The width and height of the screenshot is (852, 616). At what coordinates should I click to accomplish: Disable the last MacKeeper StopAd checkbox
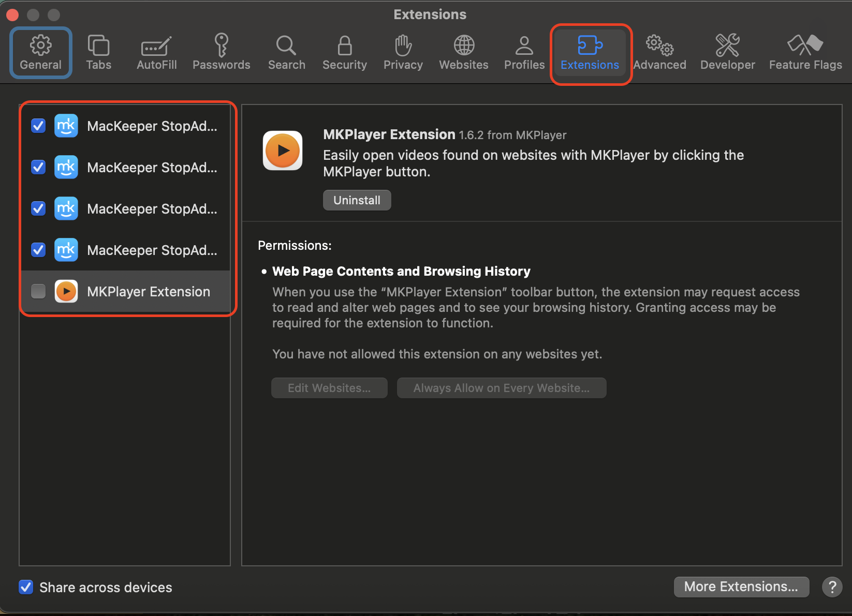coord(38,250)
